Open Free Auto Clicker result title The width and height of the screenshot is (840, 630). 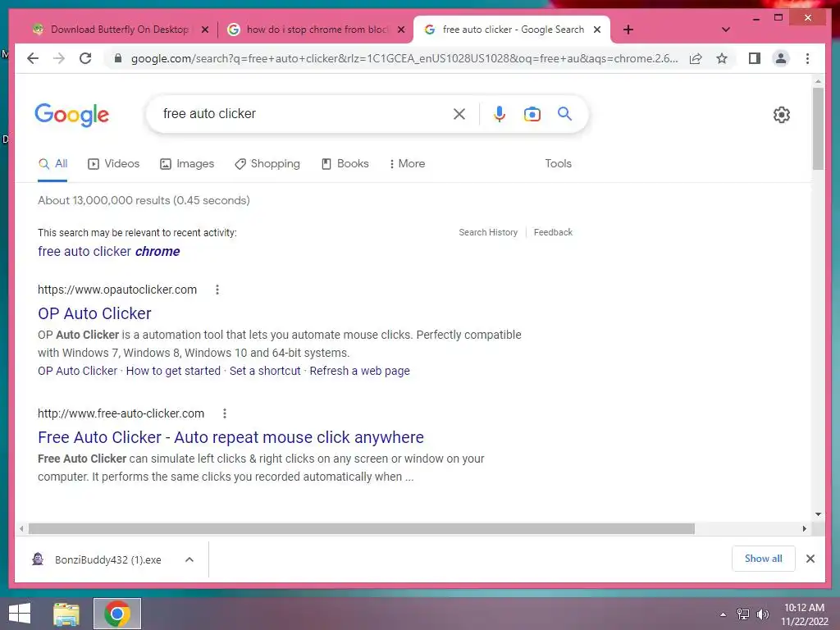pyautogui.click(x=231, y=437)
